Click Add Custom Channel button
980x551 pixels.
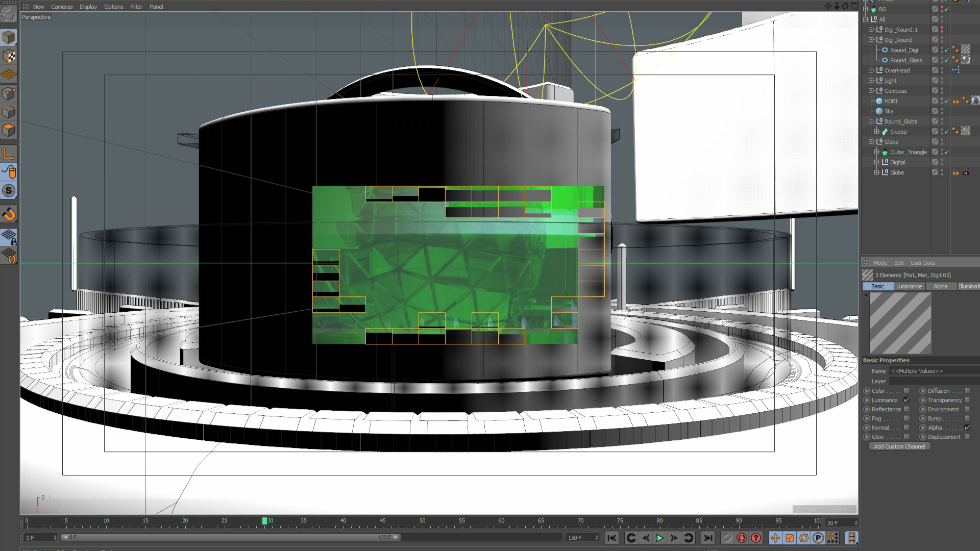click(899, 446)
